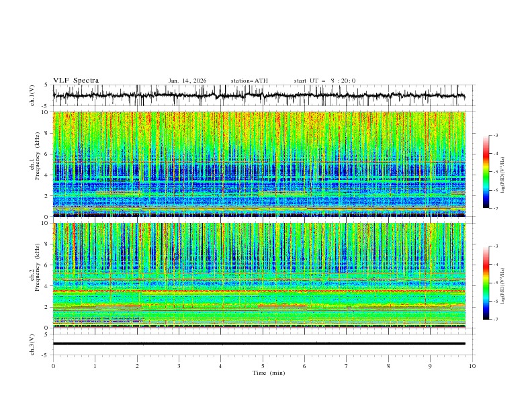Click the "ch.1(V)" waveform axis label
The height and width of the screenshot is (411, 532).
pos(32,95)
